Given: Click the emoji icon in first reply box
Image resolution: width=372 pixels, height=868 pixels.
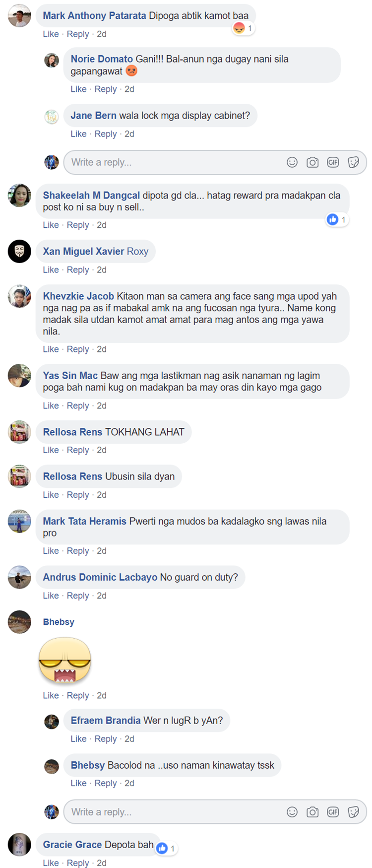Looking at the screenshot, I should [x=292, y=162].
